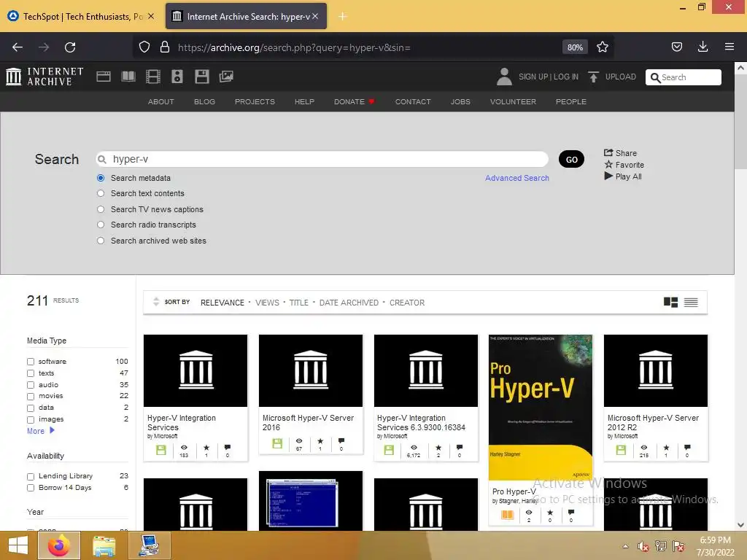
Task: Check the software media type filter
Action: coord(31,362)
